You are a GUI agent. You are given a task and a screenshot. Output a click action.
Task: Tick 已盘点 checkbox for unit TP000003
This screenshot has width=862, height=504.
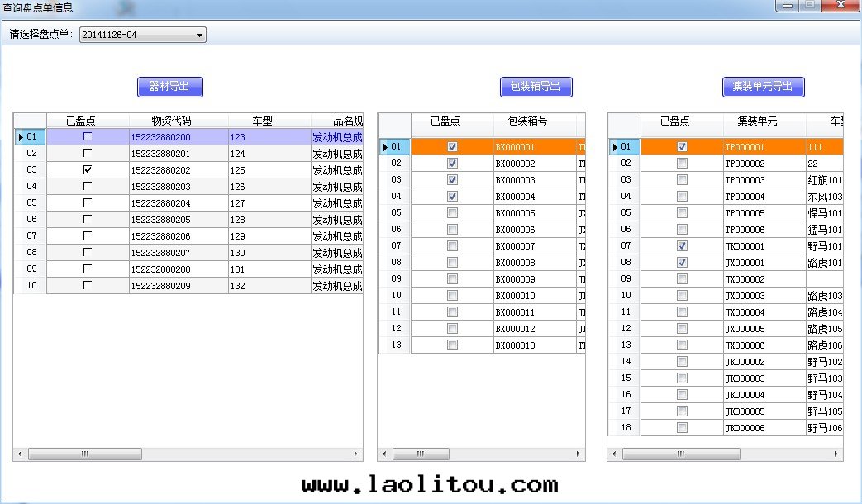(682, 179)
